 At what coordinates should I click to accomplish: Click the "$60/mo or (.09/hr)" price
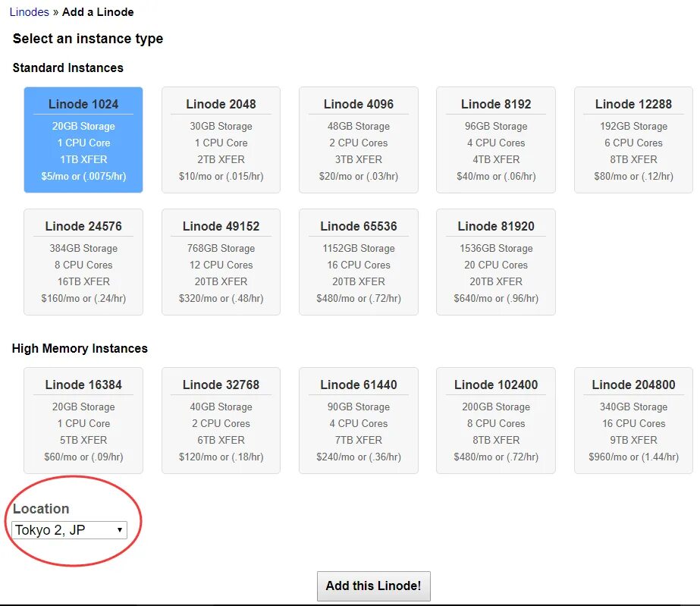pos(83,457)
